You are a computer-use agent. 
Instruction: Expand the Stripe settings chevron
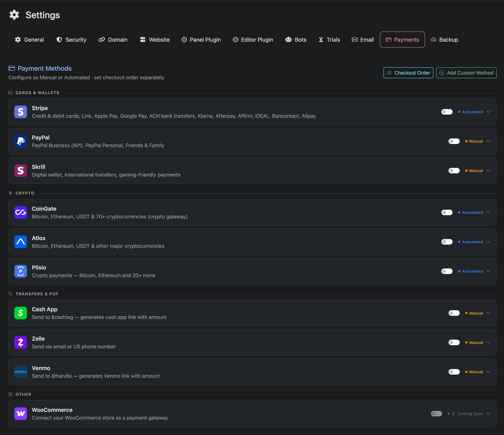pos(488,112)
